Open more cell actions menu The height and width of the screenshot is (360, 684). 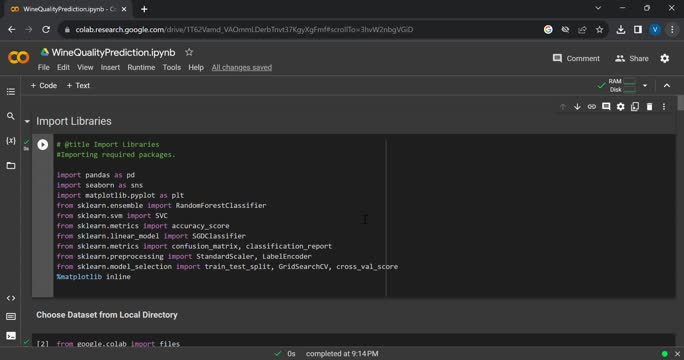coord(664,106)
